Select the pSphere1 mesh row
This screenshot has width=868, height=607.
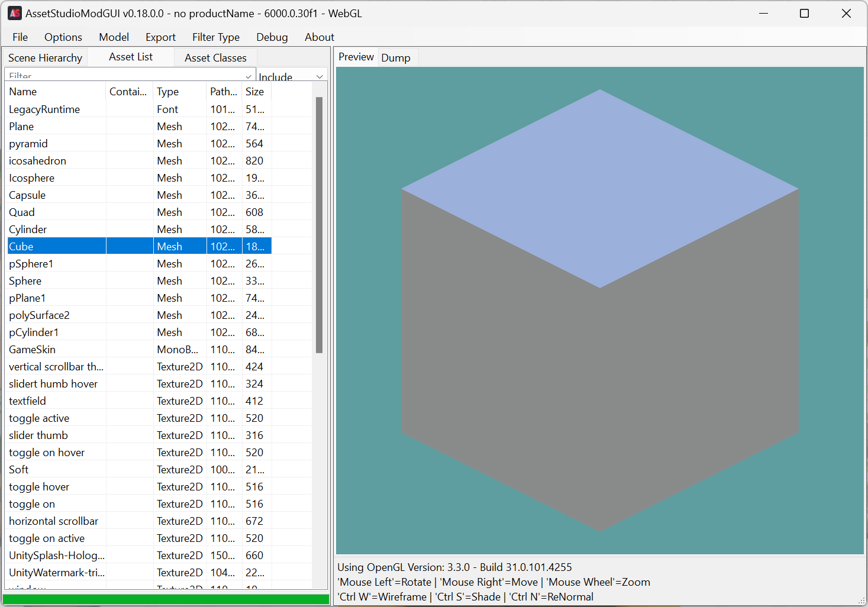[x=139, y=264]
